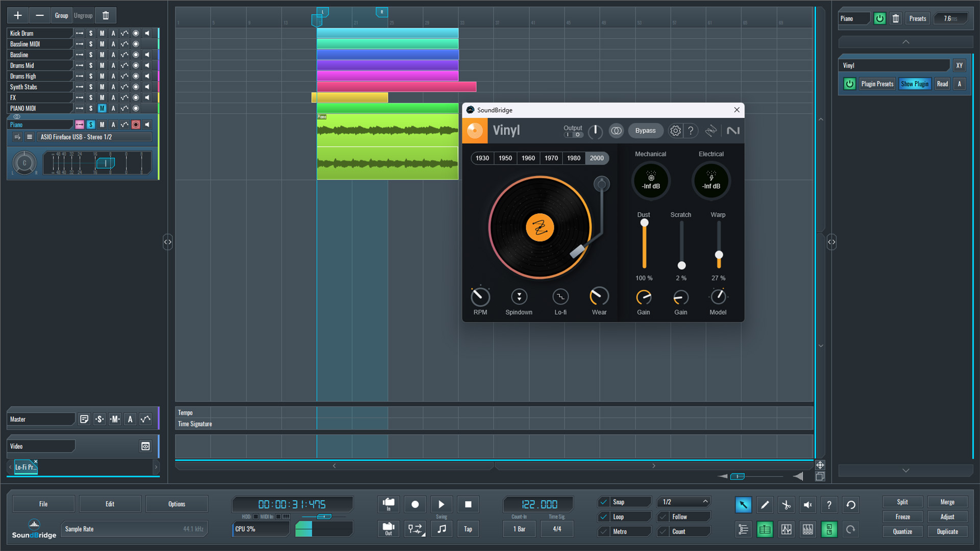This screenshot has height=551, width=980.
Task: Click the Freeze button
Action: 902,517
